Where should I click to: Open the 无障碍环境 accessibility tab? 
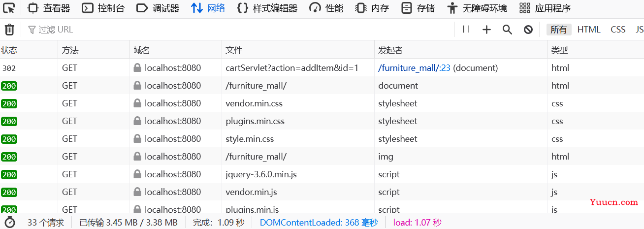[x=477, y=8]
